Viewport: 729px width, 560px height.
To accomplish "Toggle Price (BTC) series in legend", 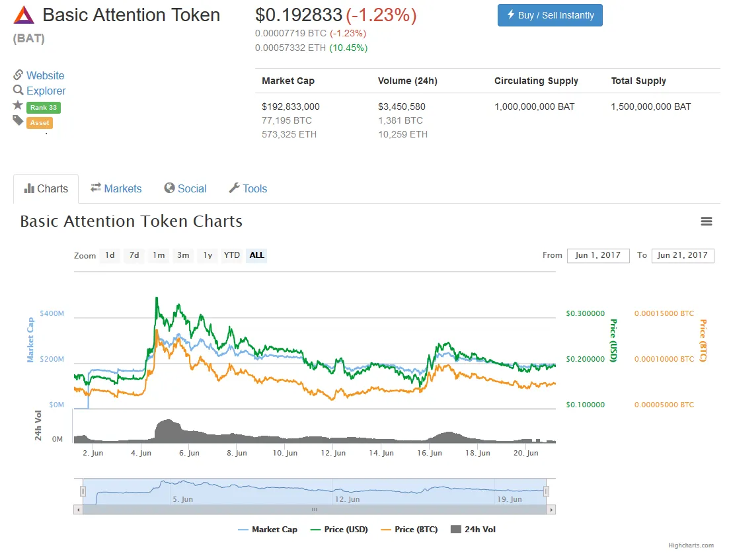I will [x=409, y=530].
